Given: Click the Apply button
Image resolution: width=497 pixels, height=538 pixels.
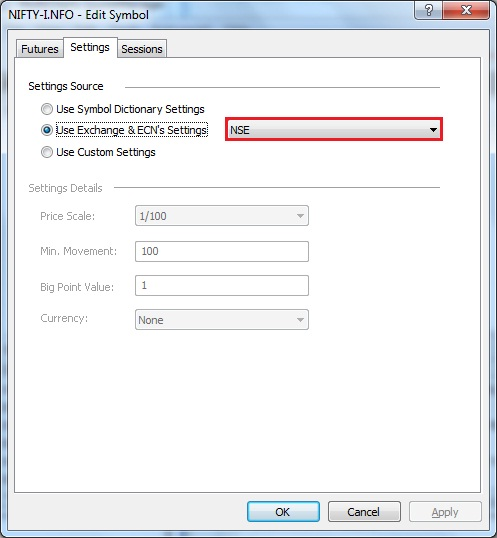Looking at the screenshot, I should pyautogui.click(x=445, y=512).
